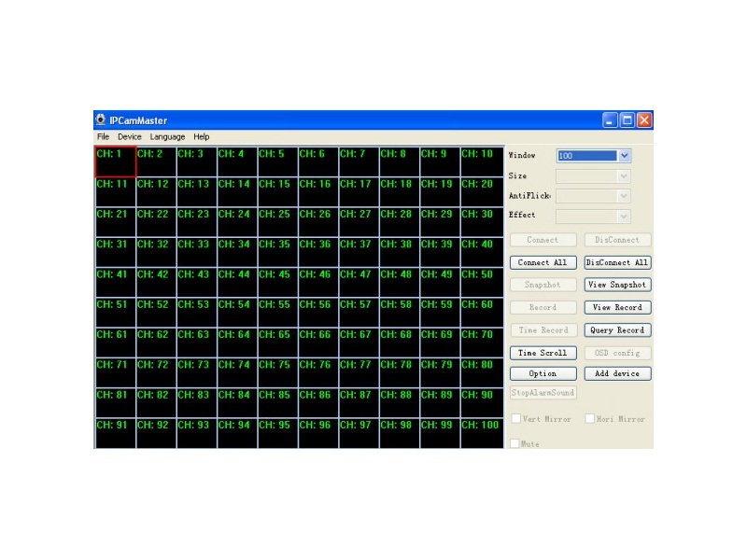This screenshot has width=747, height=560.
Task: Open the Effect dropdown
Action: (x=624, y=216)
